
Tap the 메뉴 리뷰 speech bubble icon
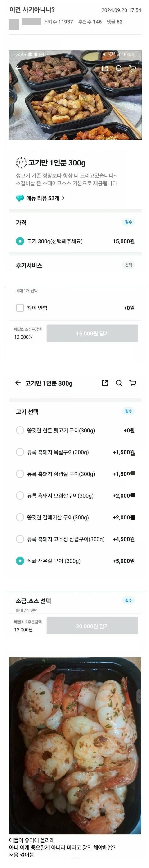(20, 198)
